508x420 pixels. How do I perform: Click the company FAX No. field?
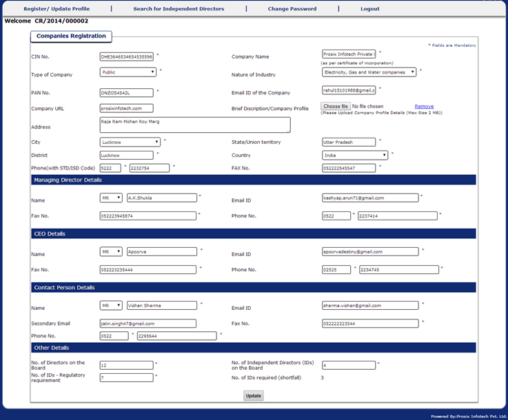349,168
